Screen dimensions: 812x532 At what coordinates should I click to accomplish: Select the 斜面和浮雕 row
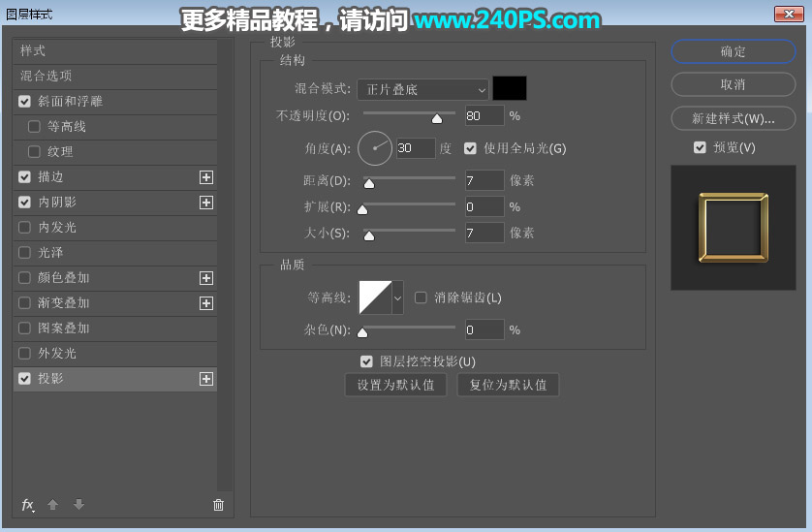(x=114, y=101)
